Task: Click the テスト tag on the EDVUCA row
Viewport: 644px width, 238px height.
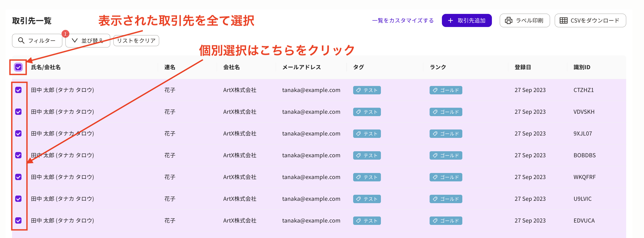Action: (367, 220)
